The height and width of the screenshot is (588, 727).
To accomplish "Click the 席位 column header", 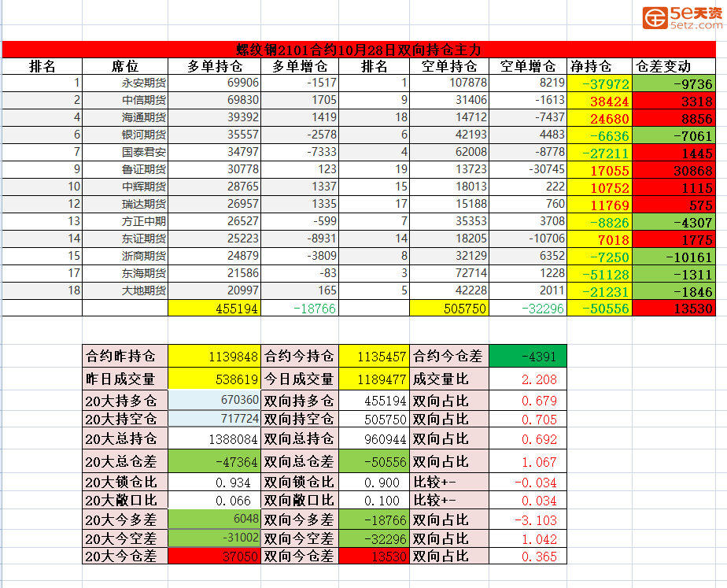I will [x=125, y=66].
